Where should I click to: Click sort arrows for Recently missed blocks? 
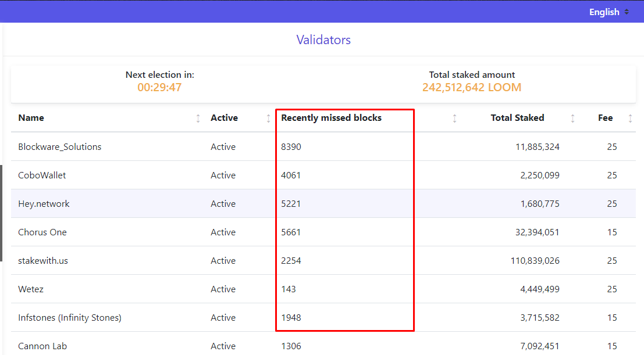pos(454,117)
